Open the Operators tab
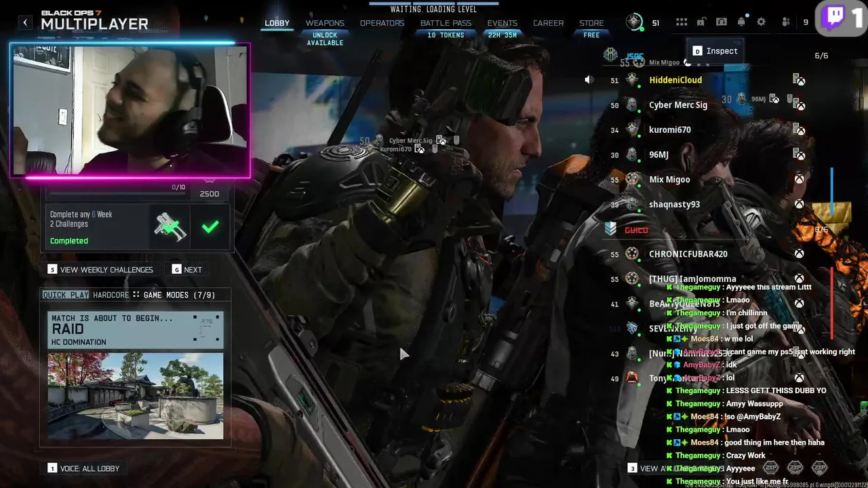This screenshot has height=488, width=868. coord(382,23)
